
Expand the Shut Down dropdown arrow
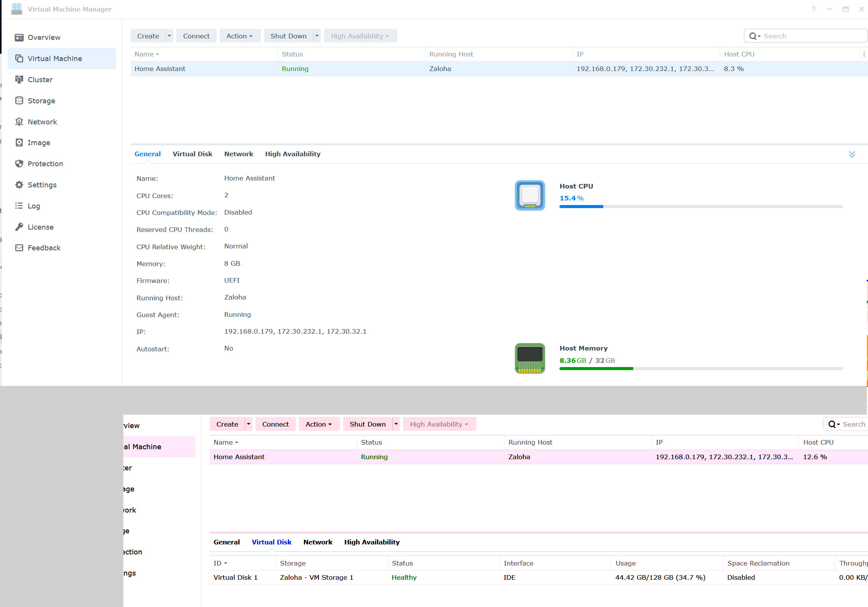(x=317, y=36)
